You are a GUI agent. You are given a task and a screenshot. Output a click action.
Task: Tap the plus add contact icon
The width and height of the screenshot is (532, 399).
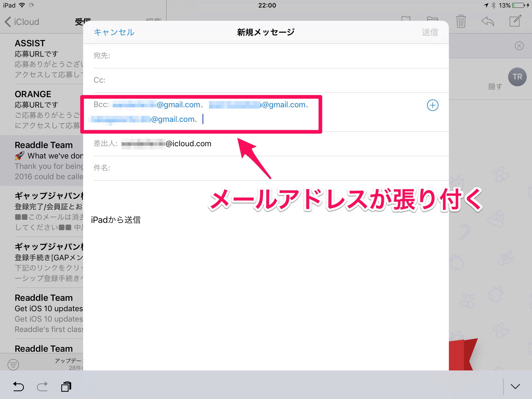pyautogui.click(x=433, y=105)
